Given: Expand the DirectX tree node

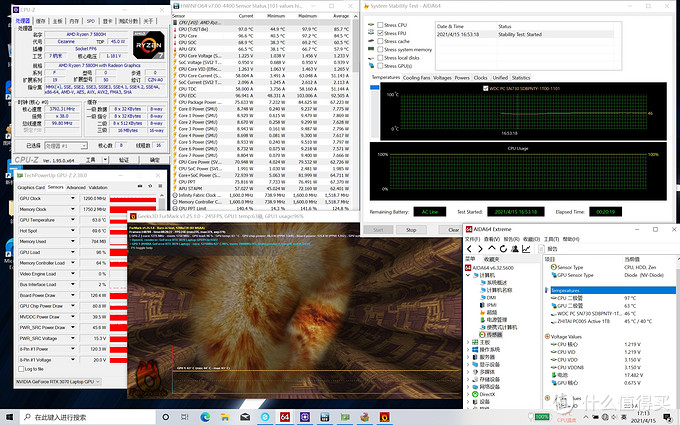Looking at the screenshot, I should [469, 394].
